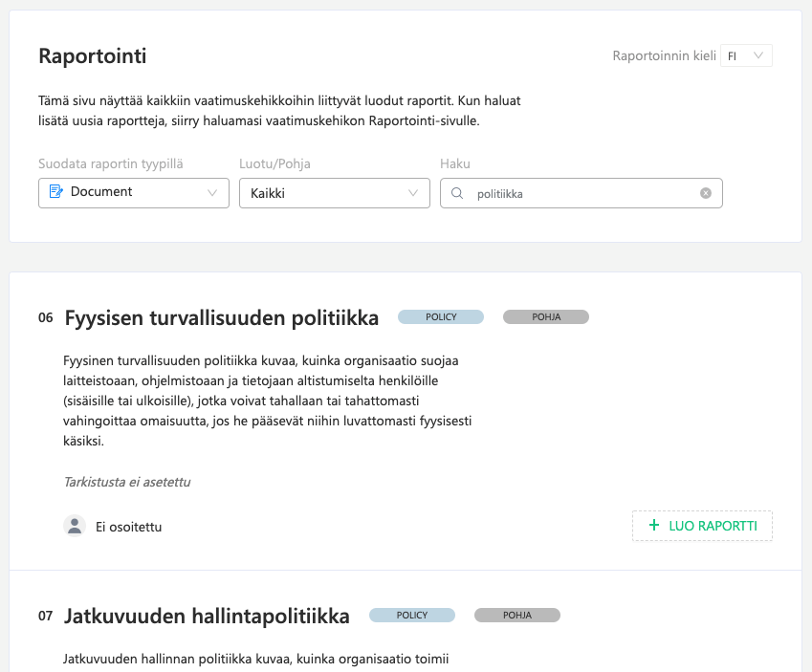Image resolution: width=812 pixels, height=672 pixels.
Task: Focus the Haku search input field
Action: tap(582, 193)
